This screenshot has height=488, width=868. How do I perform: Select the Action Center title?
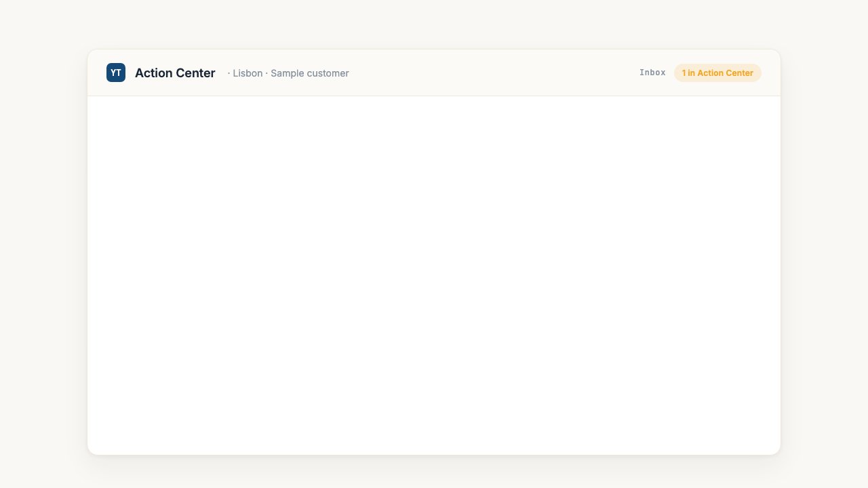coord(175,73)
